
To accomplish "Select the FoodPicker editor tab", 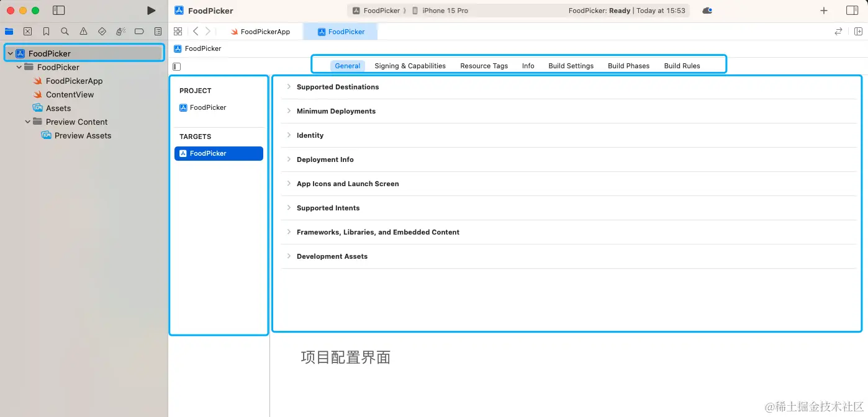I will pos(340,32).
